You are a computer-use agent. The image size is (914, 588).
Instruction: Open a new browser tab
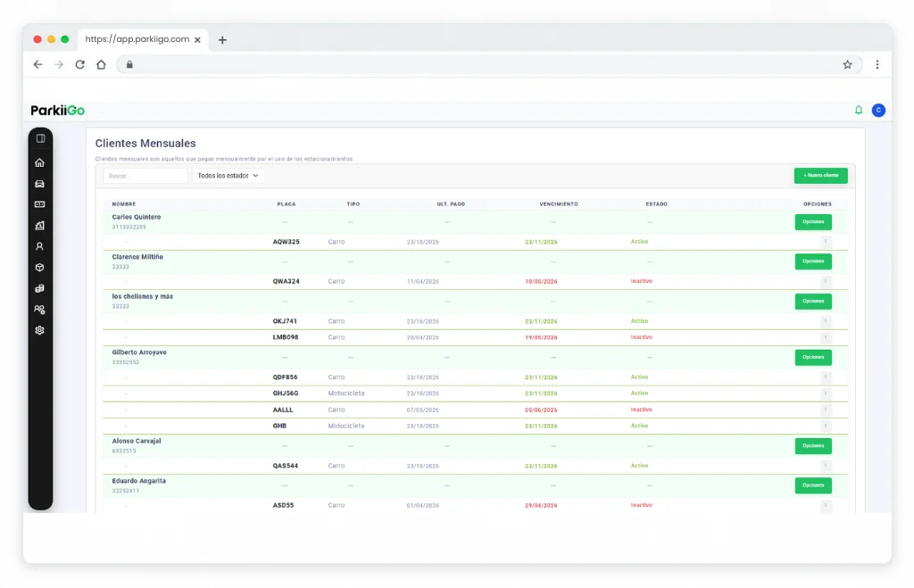tap(222, 39)
